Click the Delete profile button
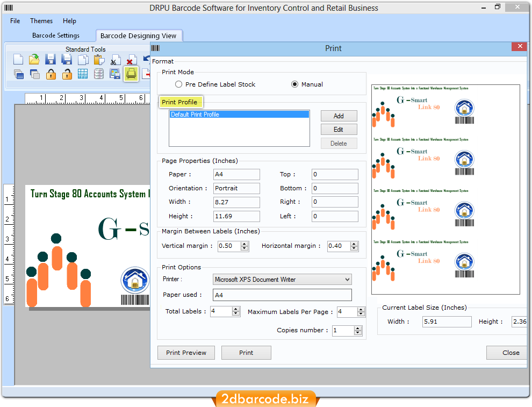532x407 pixels. pos(339,143)
